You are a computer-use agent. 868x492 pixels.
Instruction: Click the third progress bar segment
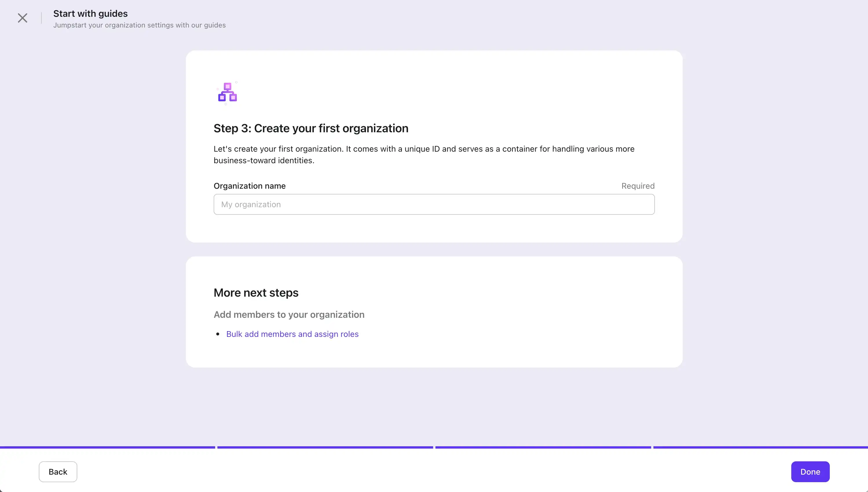(543, 447)
